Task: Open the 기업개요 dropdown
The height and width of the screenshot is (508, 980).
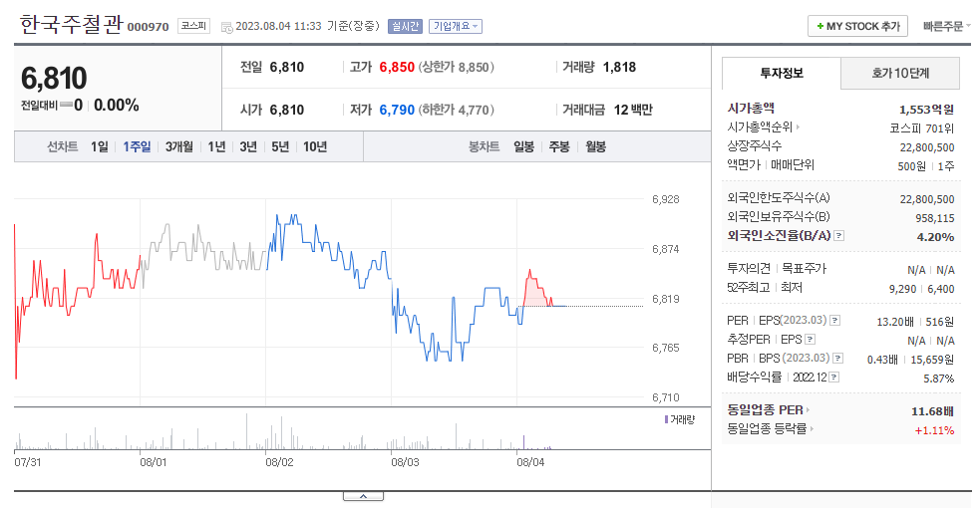Action: pyautogui.click(x=455, y=26)
